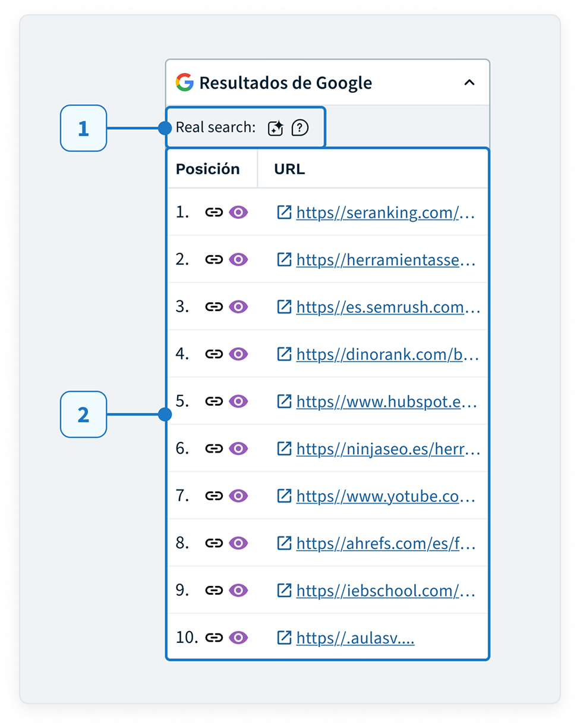Image resolution: width=580 pixels, height=728 pixels.
Task: Open the dinorank.com URL link
Action: (x=387, y=354)
